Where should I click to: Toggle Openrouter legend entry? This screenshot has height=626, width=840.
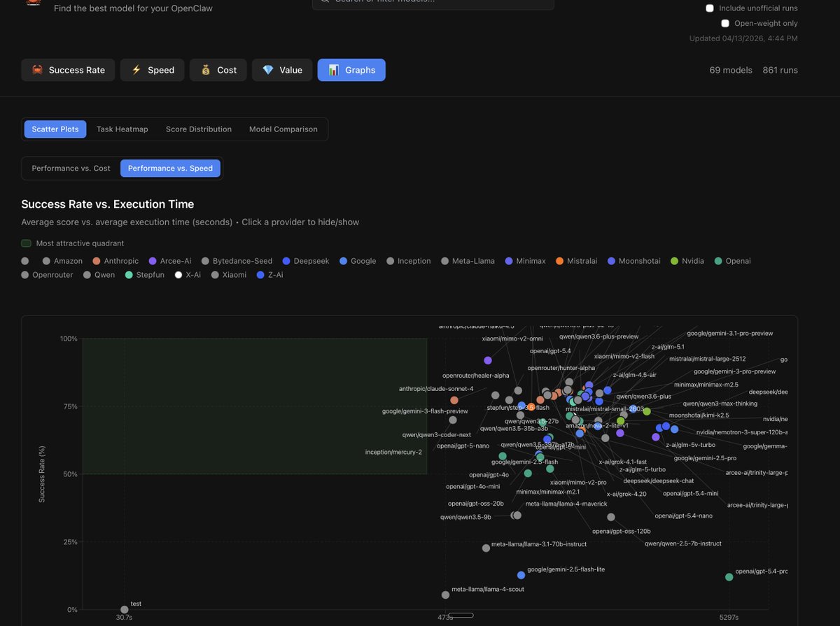pos(47,275)
